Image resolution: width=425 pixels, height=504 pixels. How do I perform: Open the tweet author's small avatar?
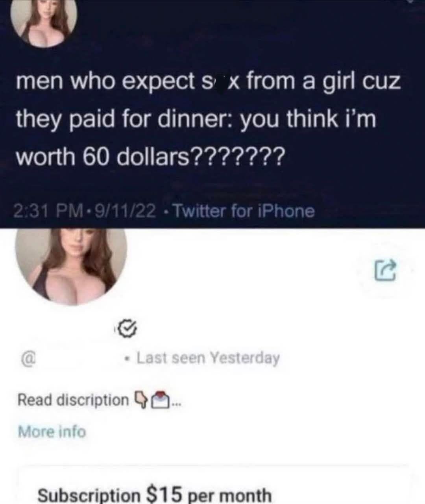pyautogui.click(x=44, y=22)
